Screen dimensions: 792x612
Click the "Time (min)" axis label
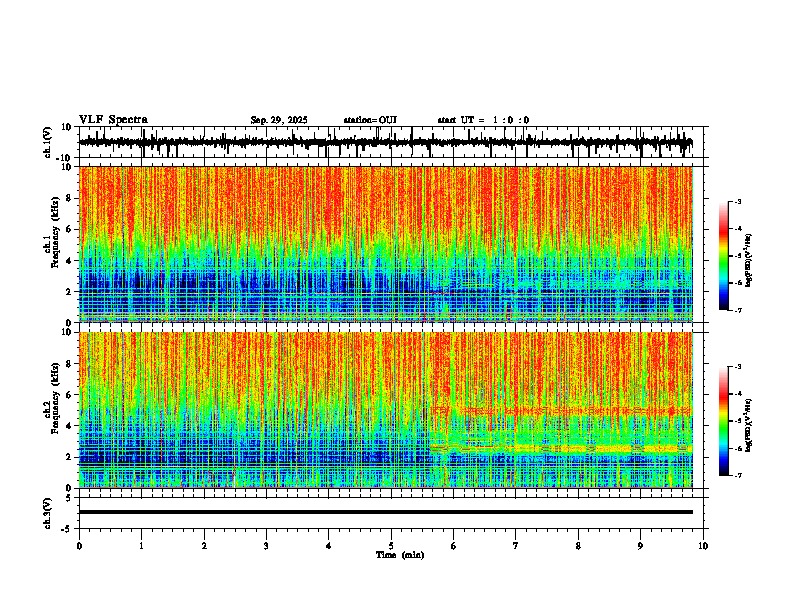click(400, 555)
